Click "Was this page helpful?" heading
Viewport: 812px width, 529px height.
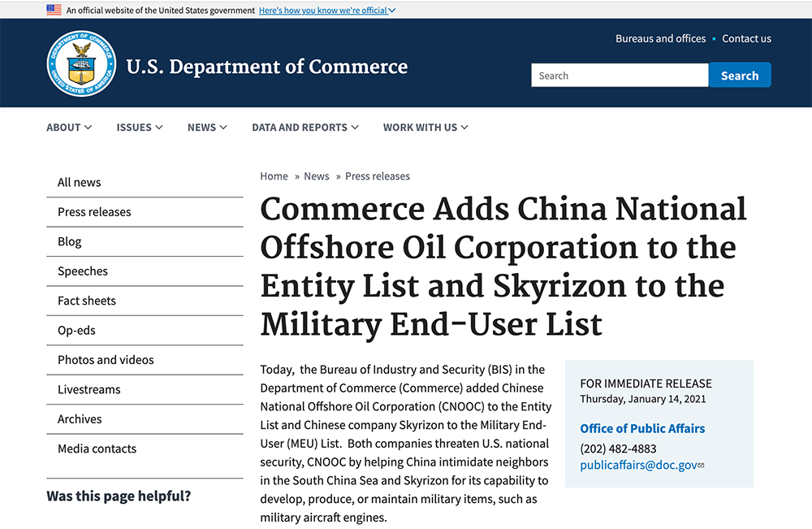point(119,496)
